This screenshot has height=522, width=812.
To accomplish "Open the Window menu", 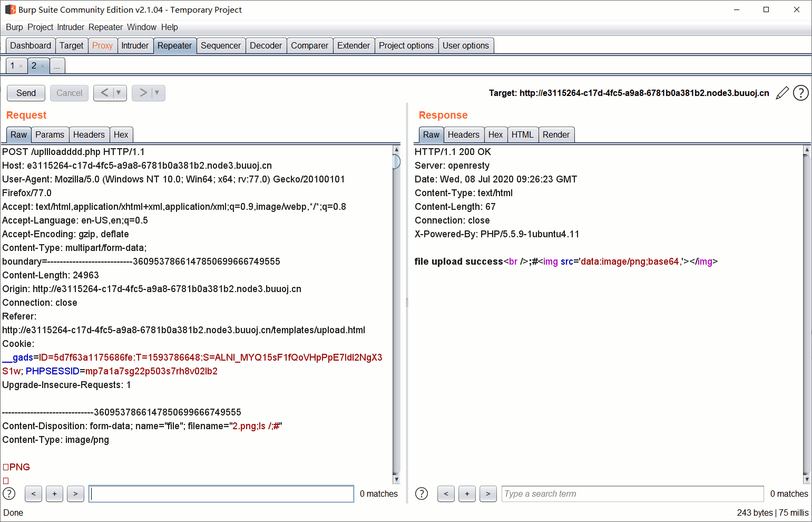I will coord(141,27).
